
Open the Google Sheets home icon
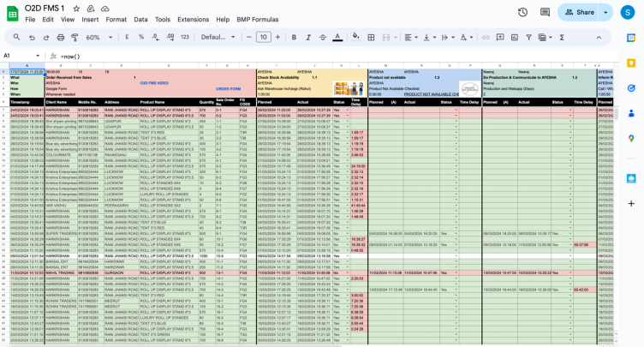[x=13, y=14]
